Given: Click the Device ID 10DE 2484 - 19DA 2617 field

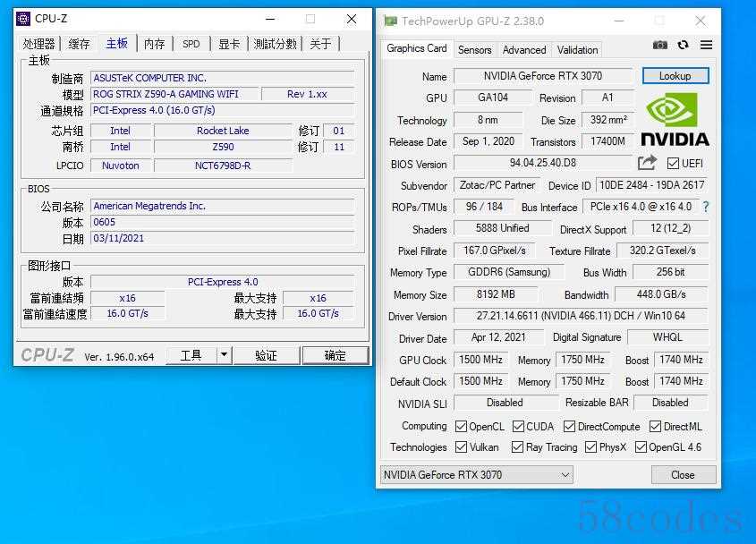Looking at the screenshot, I should [652, 185].
